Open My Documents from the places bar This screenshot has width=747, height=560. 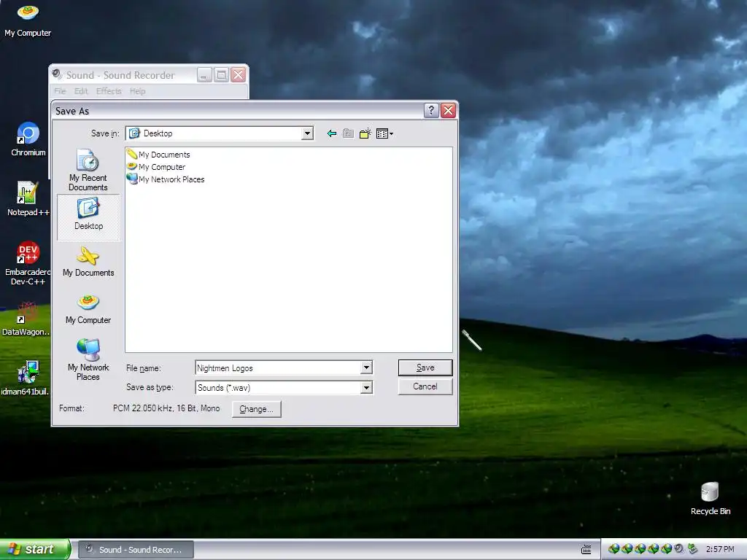(x=88, y=262)
